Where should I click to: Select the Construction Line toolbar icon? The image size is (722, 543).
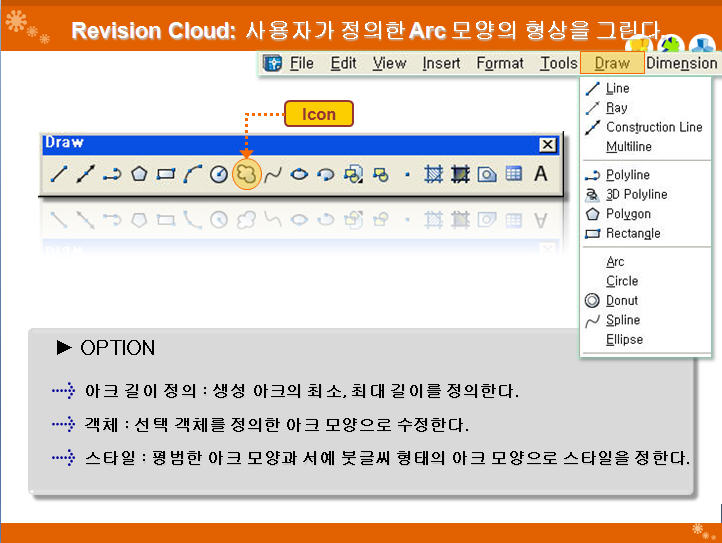86,174
